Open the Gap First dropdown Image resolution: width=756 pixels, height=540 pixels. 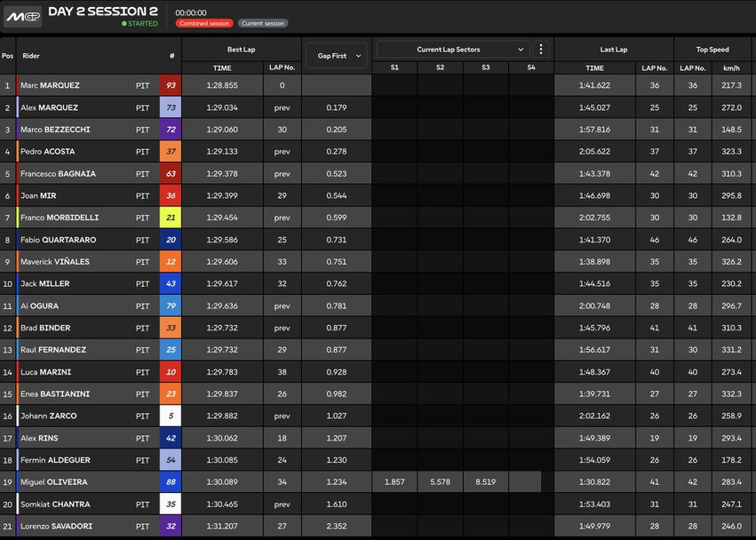(337, 56)
